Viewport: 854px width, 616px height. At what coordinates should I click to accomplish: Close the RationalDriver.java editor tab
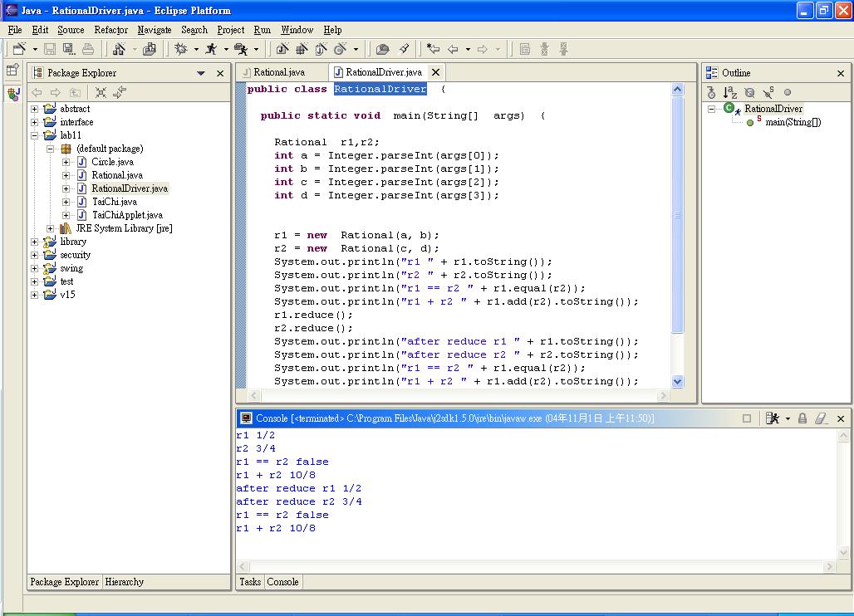[x=435, y=72]
